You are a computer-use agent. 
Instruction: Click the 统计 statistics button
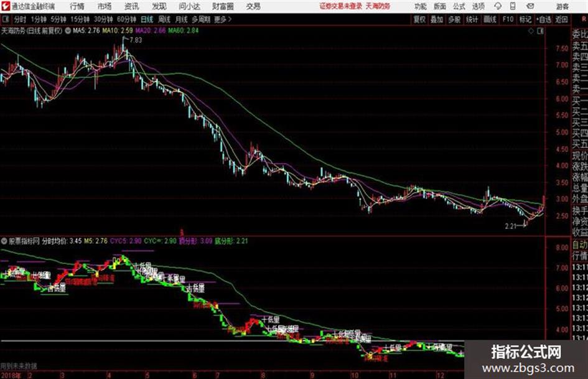(x=472, y=19)
